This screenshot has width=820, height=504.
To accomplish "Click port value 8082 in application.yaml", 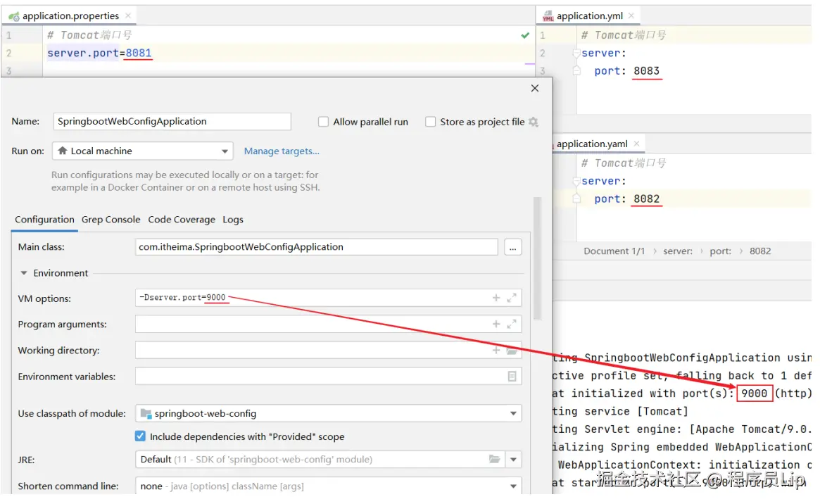I will click(646, 199).
